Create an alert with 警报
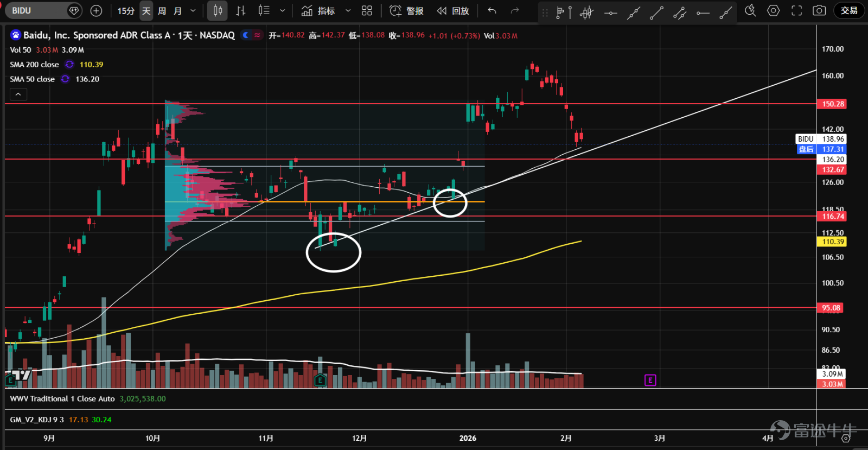Viewport: 868px width, 450px height. coord(407,10)
